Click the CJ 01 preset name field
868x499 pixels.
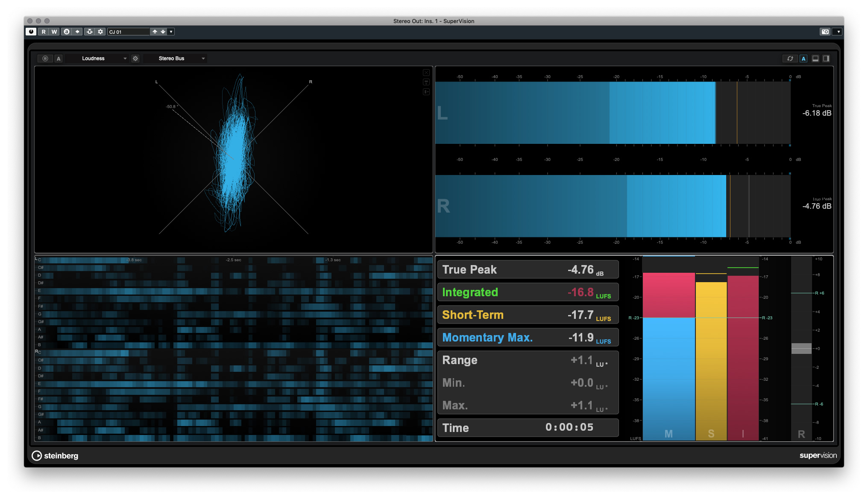click(128, 32)
